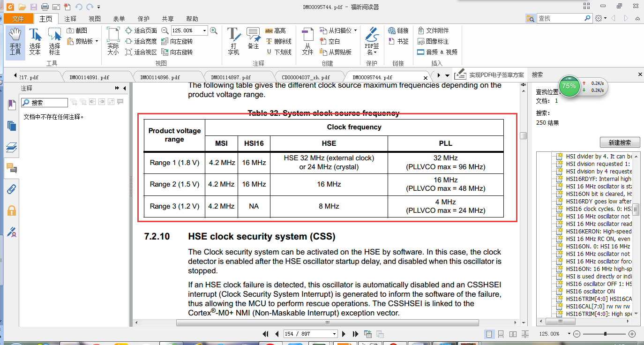Click the 高亮 highlight tool
This screenshot has width=644, height=345.
276,30
